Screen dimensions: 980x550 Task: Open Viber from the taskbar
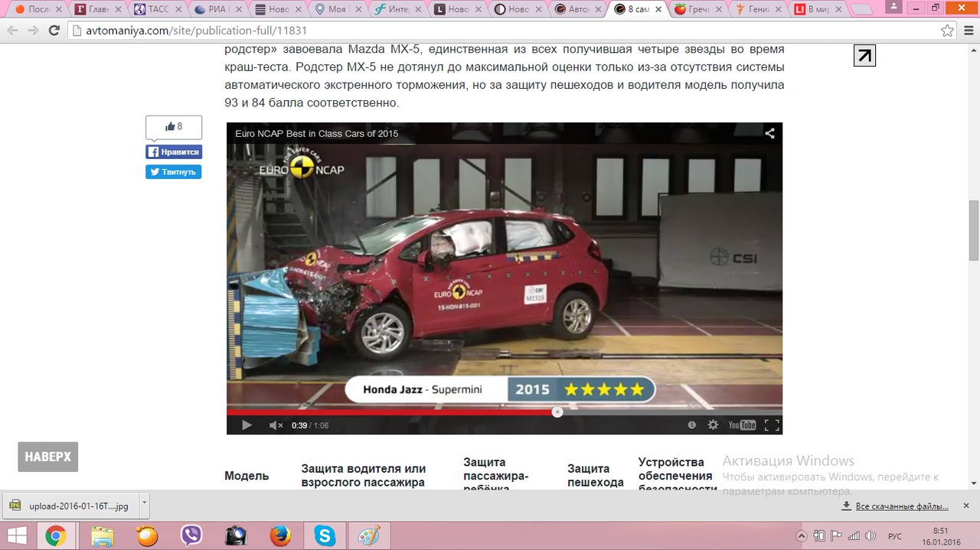(191, 536)
